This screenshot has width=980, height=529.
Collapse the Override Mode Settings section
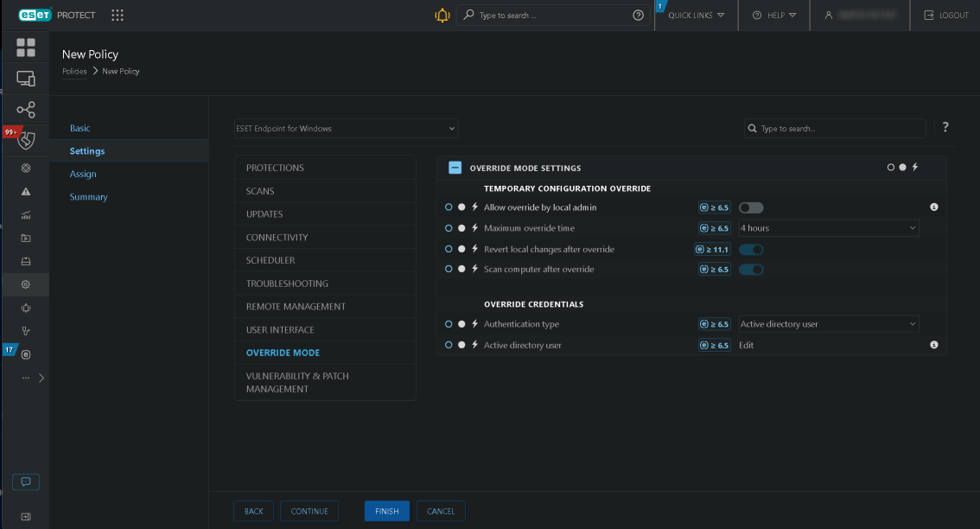(455, 168)
